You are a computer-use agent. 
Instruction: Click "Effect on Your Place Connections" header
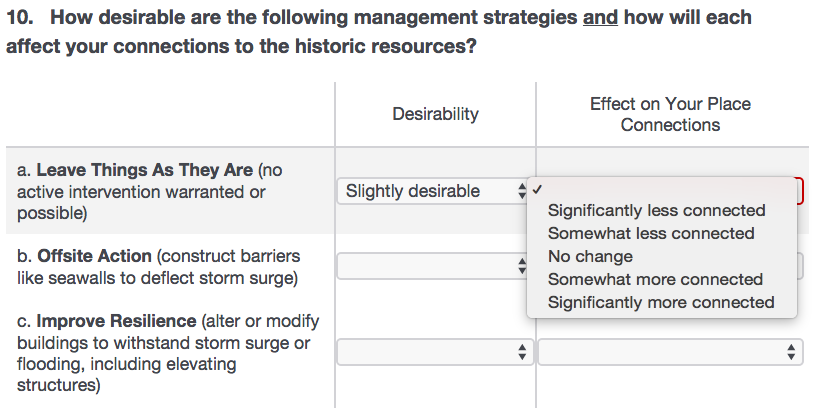(670, 114)
